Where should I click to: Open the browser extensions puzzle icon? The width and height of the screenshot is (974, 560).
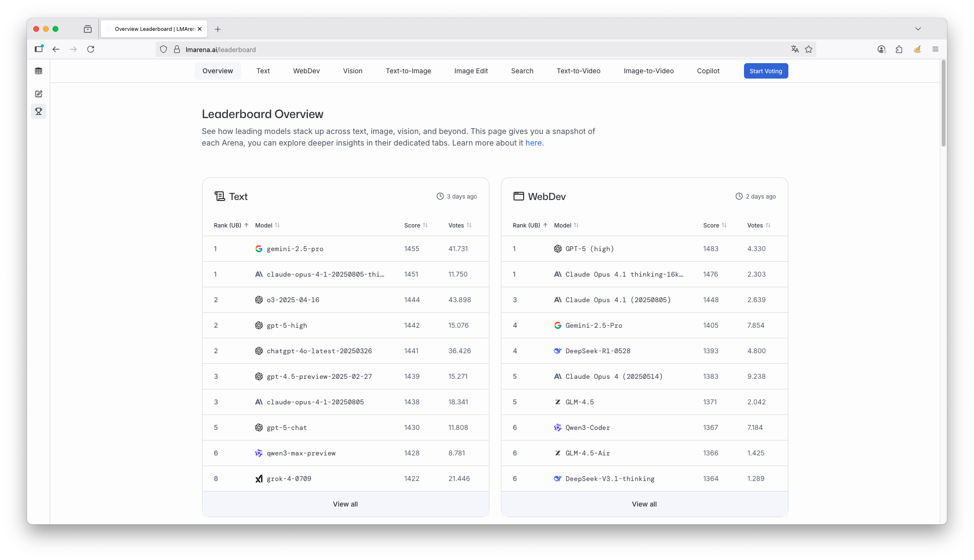(899, 49)
